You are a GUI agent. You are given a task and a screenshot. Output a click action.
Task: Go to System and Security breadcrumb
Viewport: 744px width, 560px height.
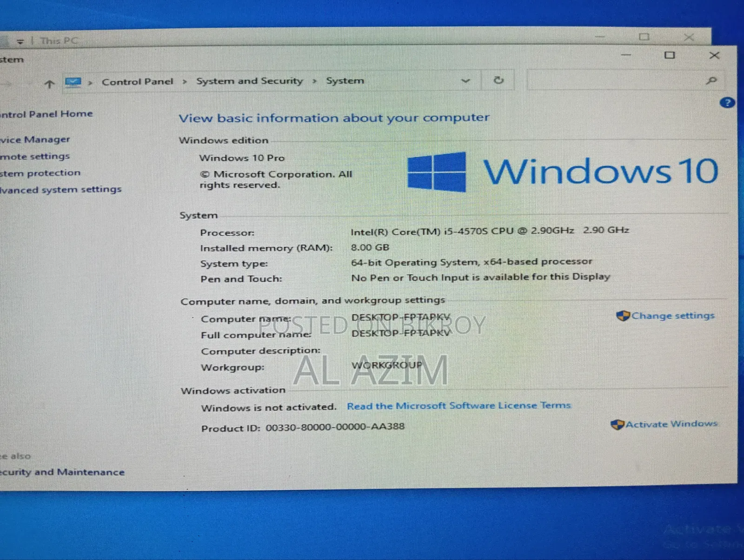pyautogui.click(x=249, y=81)
